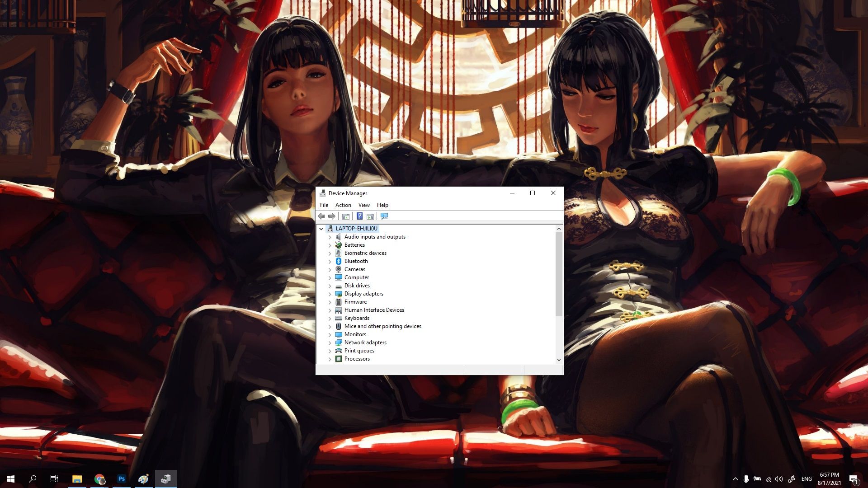
Task: Click the scan for hardware changes icon
Action: (x=384, y=216)
